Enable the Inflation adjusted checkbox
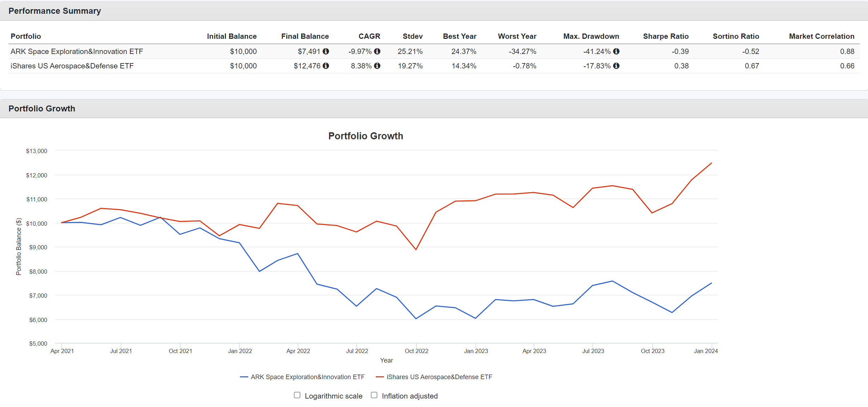The width and height of the screenshot is (868, 407). (x=374, y=395)
